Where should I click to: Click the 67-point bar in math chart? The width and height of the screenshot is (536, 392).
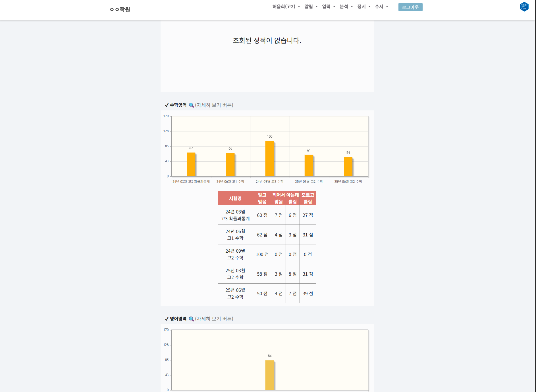point(191,164)
